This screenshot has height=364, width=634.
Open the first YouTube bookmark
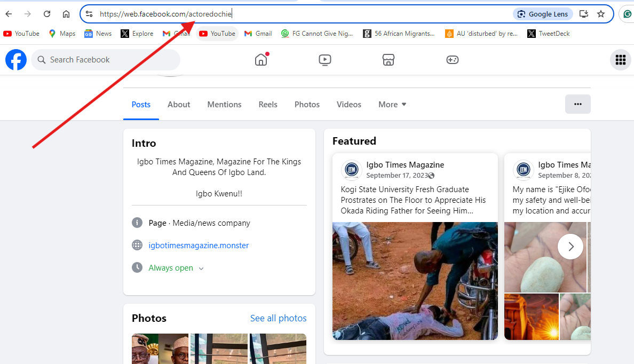(x=21, y=34)
